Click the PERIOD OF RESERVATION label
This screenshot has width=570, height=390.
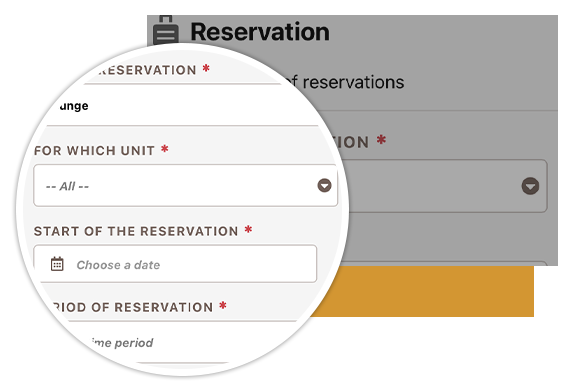coord(133,307)
